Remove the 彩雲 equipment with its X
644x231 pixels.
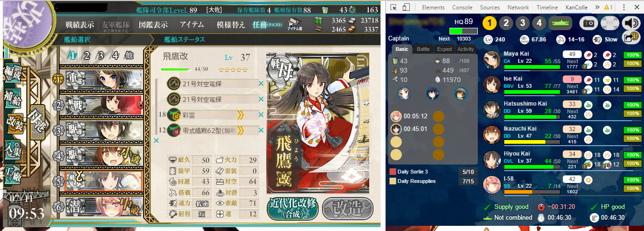click(x=261, y=115)
